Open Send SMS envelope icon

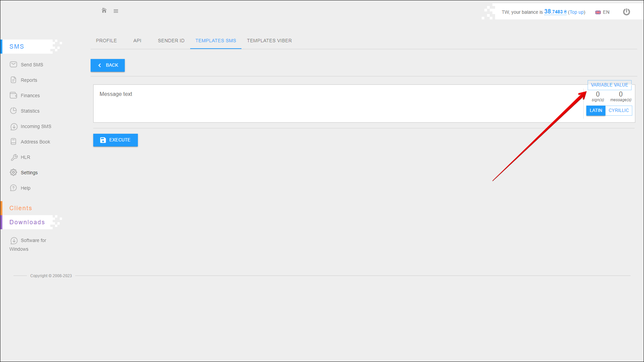pyautogui.click(x=13, y=64)
